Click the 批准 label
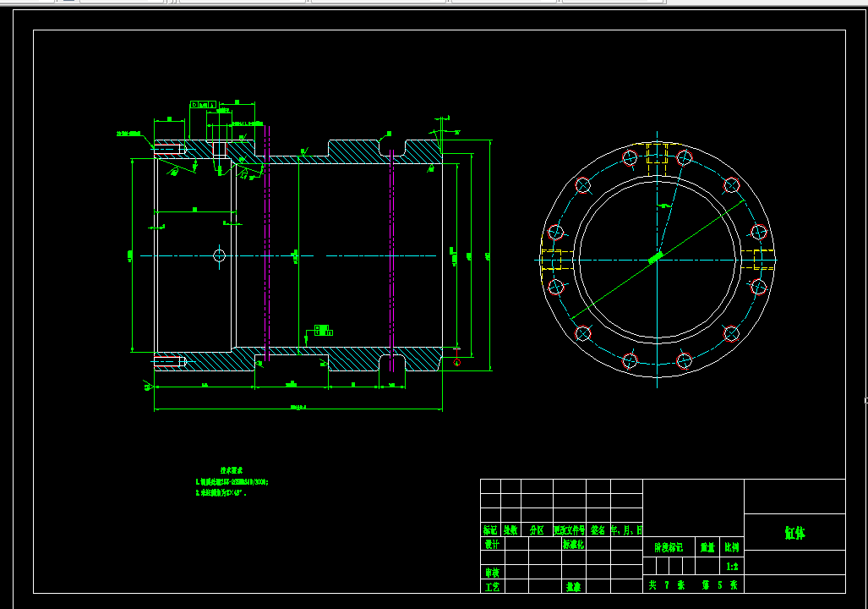Screen dimensions: 868x609 (x=573, y=586)
